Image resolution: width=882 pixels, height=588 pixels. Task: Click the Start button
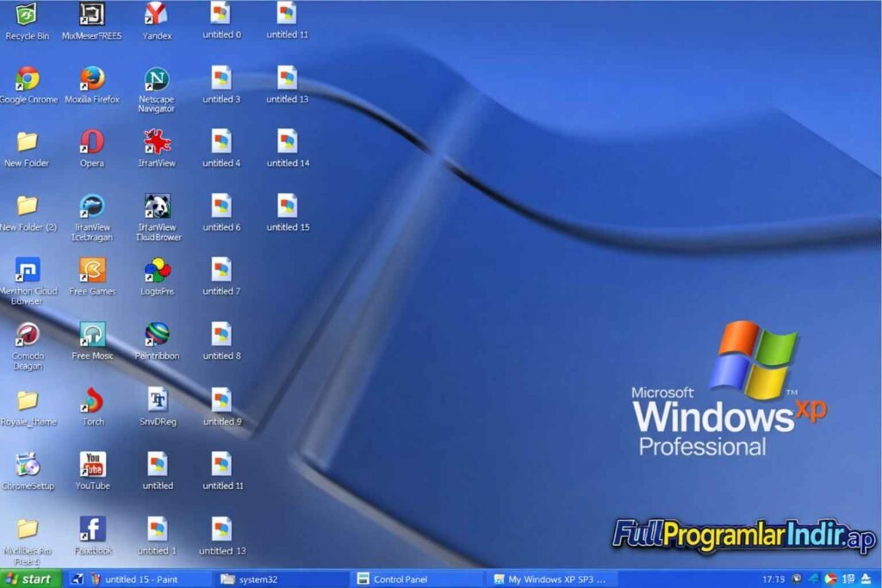32,578
